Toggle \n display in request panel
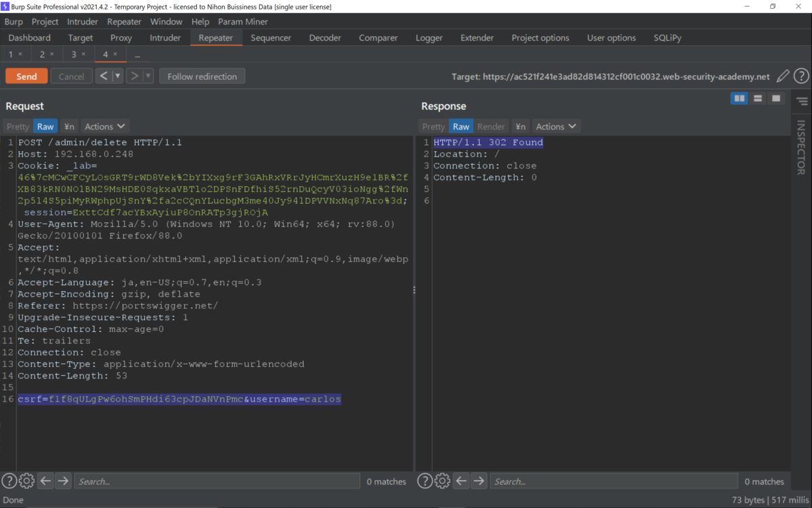The width and height of the screenshot is (812, 508). click(69, 127)
